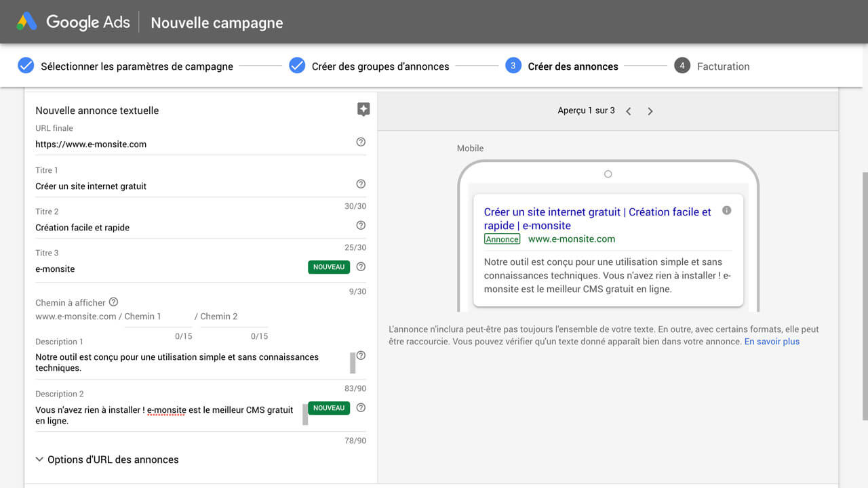Open help icon for Description 2
Viewport: 868px width, 488px height.
361,407
